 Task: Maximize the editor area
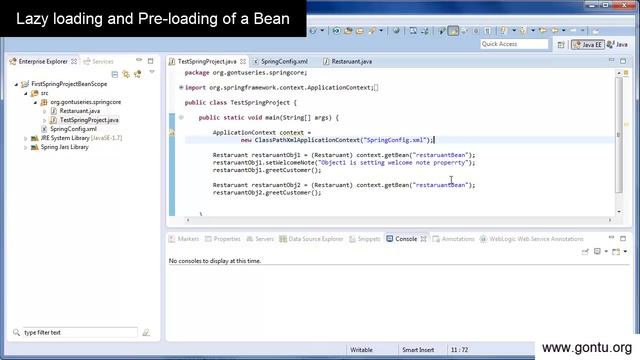click(x=623, y=61)
